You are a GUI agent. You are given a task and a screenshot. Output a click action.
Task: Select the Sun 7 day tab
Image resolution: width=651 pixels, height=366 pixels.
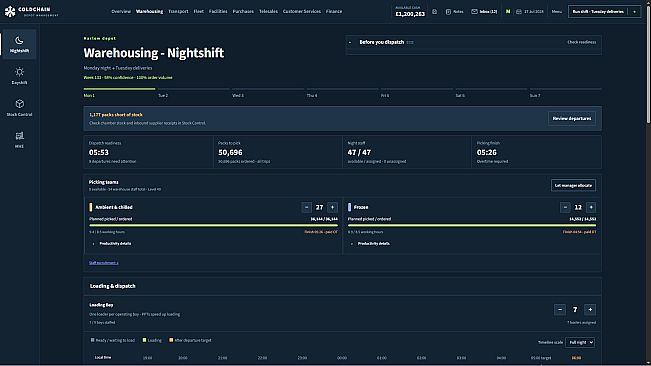pyautogui.click(x=565, y=93)
